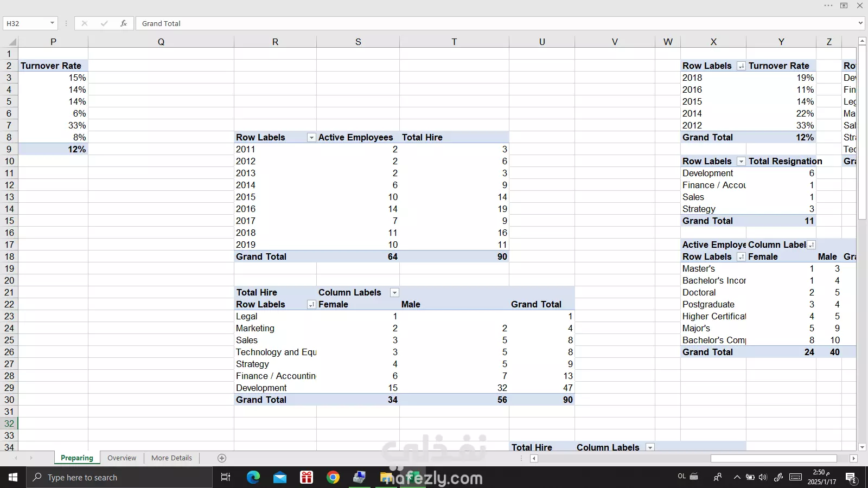Select column header R
The width and height of the screenshot is (868, 488).
pos(275,42)
